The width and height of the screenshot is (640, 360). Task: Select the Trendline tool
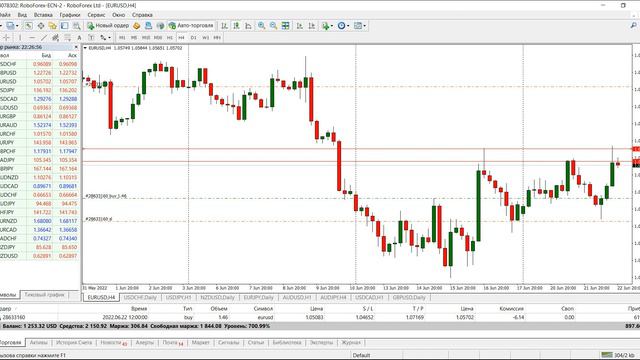[x=44, y=38]
